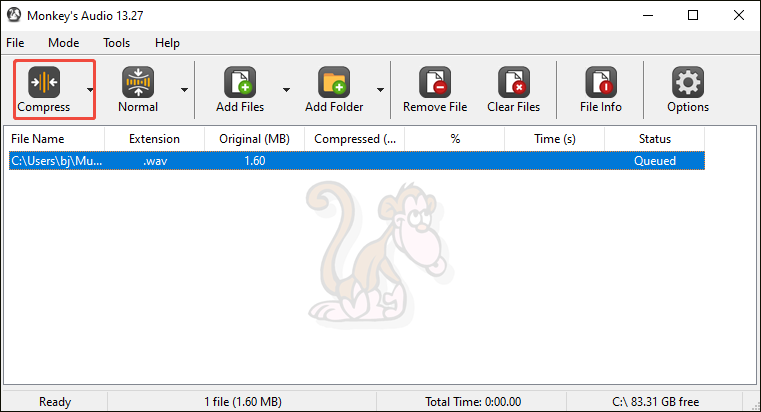Select the C:\Users\bj\Mu... file entry
Viewport: 761px width, 412px height.
tap(57, 161)
